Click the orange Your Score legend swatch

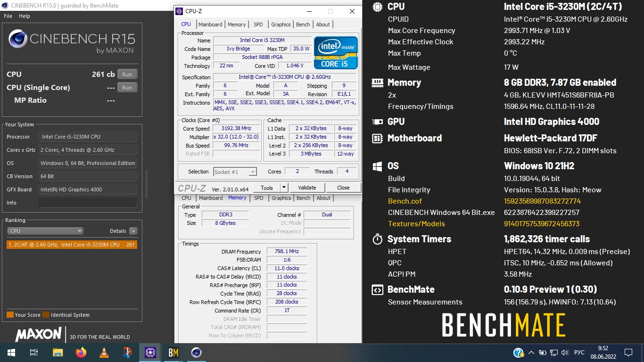click(x=10, y=315)
